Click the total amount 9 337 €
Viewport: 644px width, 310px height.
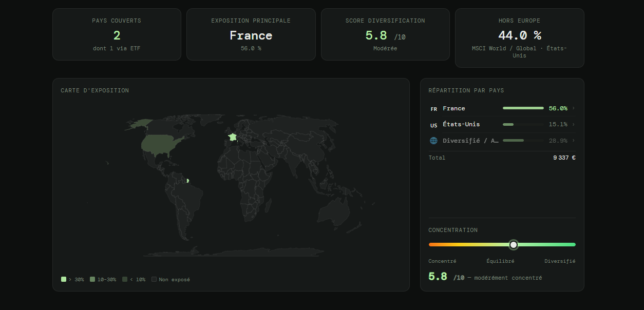click(x=564, y=158)
